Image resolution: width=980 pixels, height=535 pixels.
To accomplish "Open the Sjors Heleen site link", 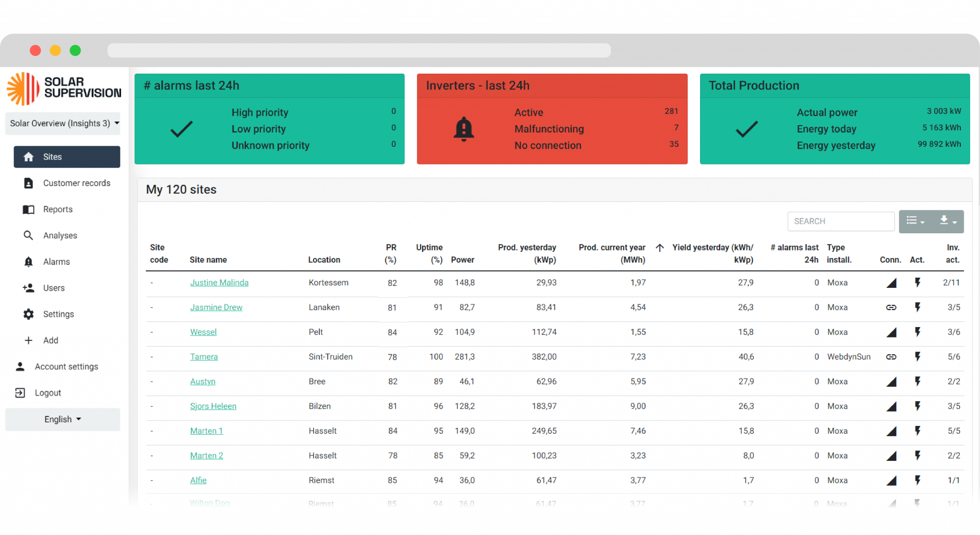I will point(213,406).
